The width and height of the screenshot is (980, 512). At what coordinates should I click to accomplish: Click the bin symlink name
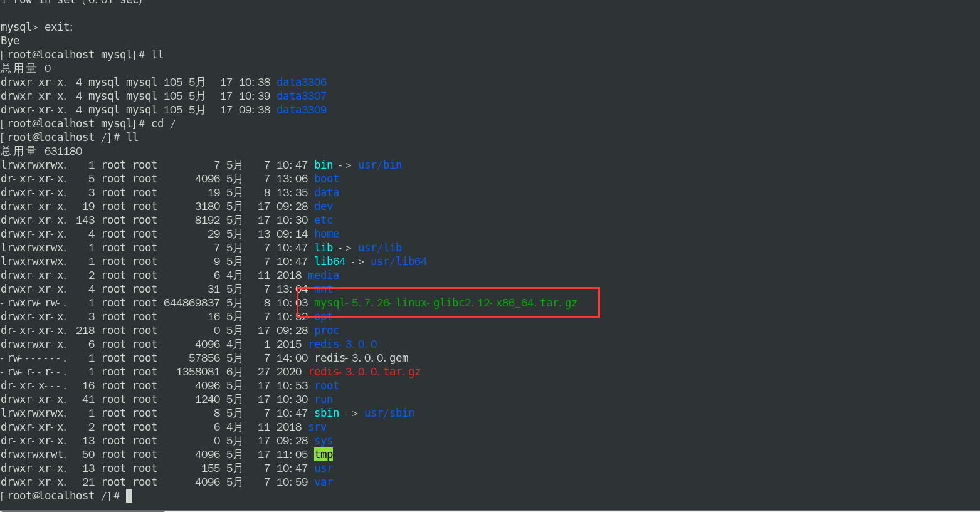pyautogui.click(x=324, y=165)
